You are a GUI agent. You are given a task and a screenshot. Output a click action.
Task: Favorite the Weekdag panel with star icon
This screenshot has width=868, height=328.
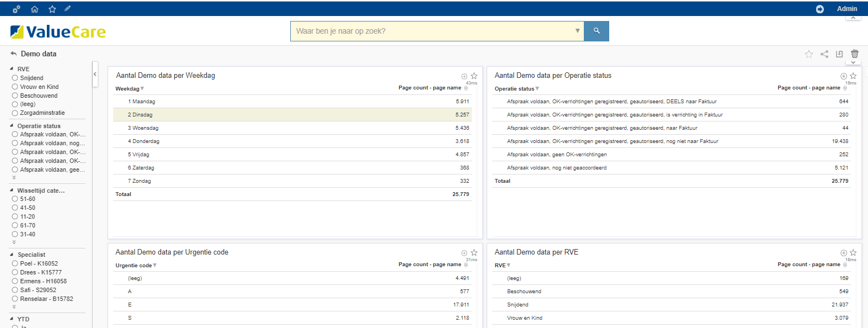pyautogui.click(x=474, y=76)
